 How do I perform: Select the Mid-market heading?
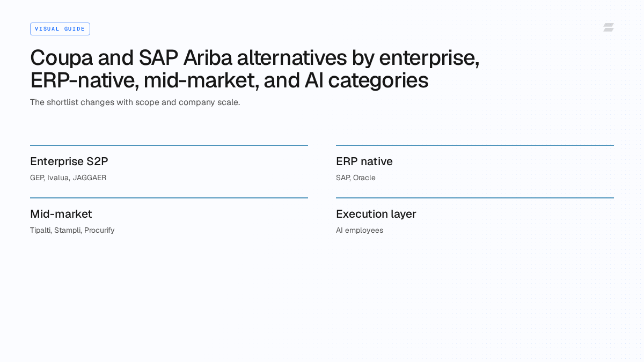[61, 214]
